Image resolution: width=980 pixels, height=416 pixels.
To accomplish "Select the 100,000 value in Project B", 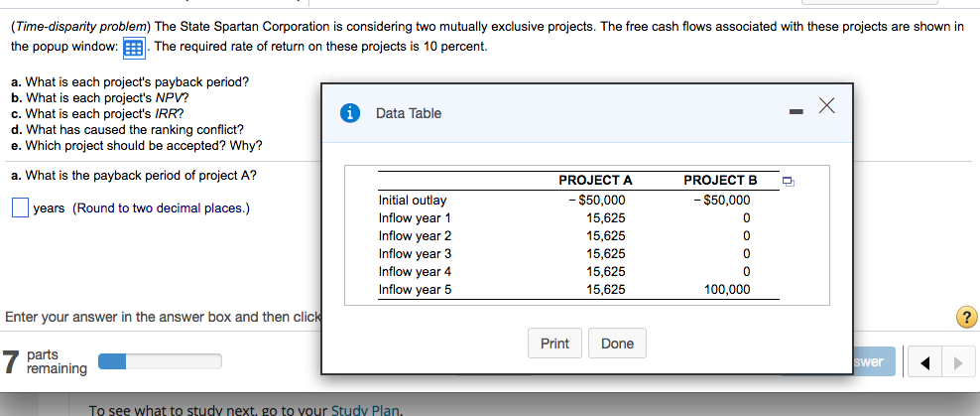I will pos(728,290).
